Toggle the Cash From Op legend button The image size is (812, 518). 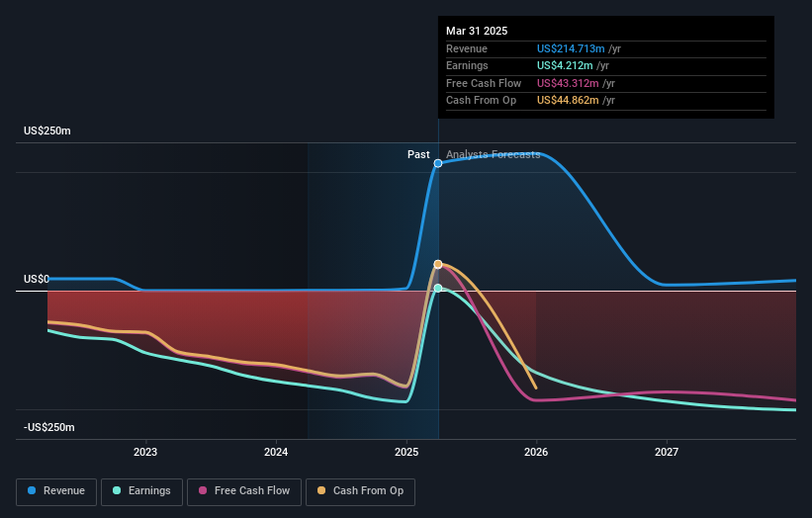click(x=360, y=491)
